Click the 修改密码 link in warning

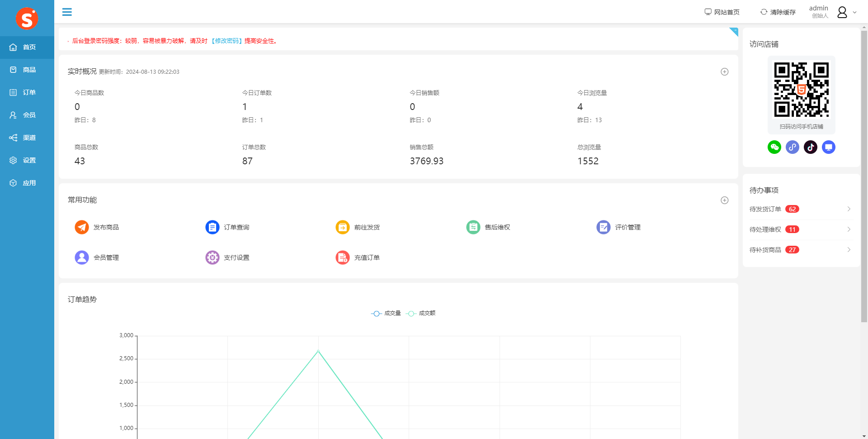click(x=227, y=41)
